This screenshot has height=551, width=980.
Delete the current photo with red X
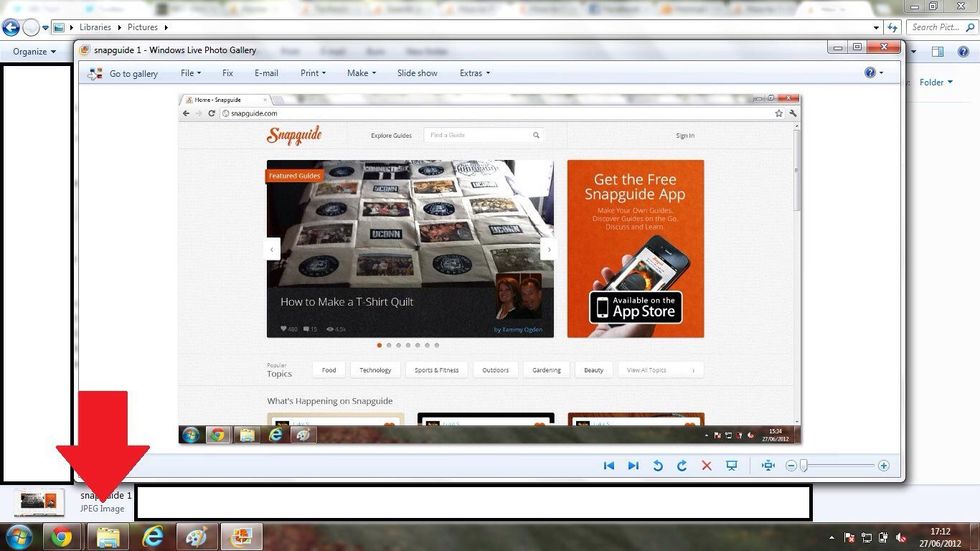coord(706,466)
